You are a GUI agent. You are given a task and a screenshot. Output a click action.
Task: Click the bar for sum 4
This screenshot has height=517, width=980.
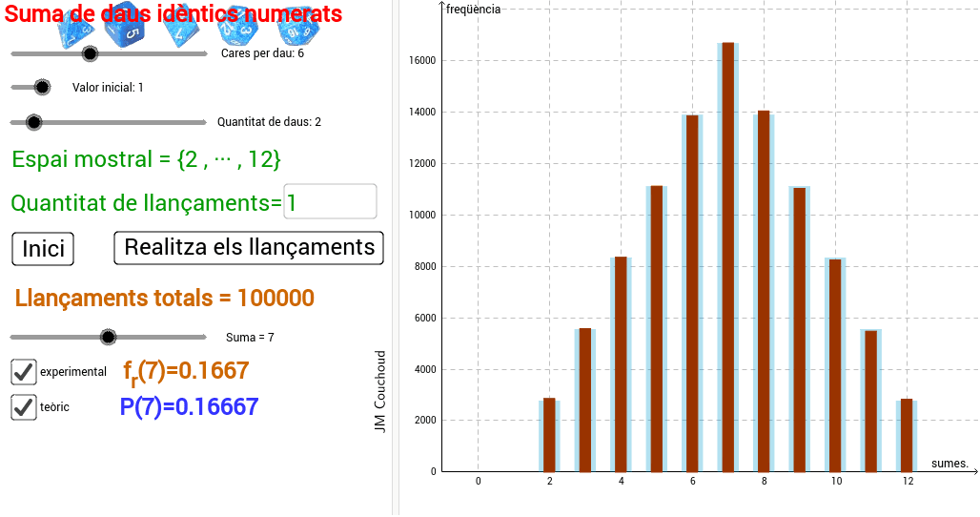pyautogui.click(x=621, y=363)
